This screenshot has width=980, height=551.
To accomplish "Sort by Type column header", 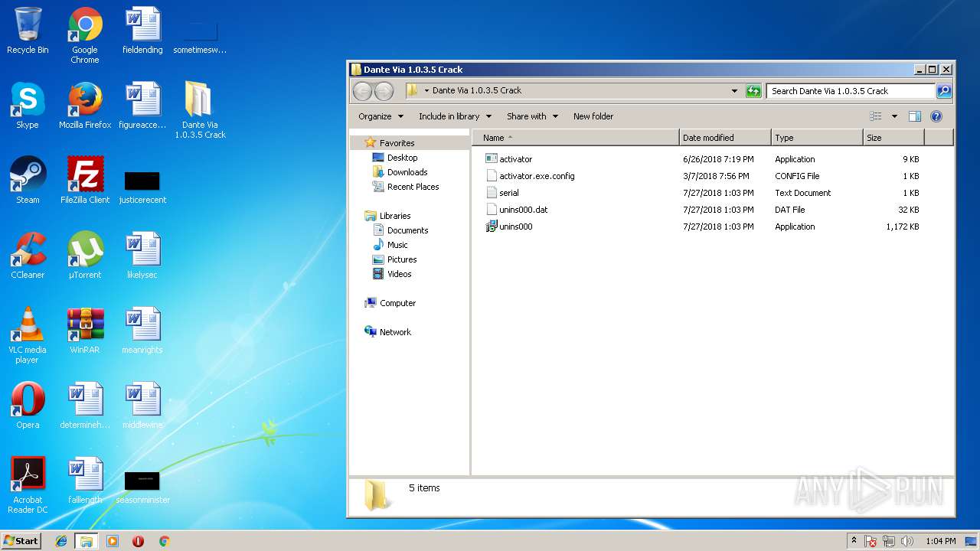I will (817, 138).
